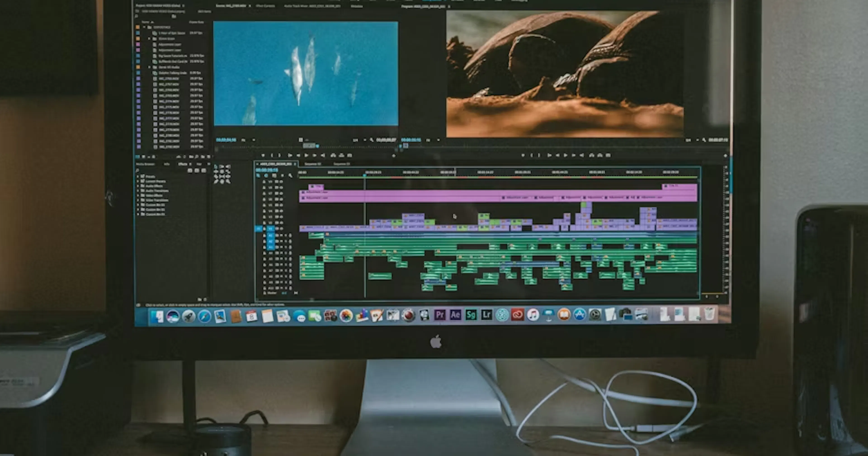Image resolution: width=868 pixels, height=456 pixels.
Task: Open the search magnifier in the Effects panel
Action: [x=137, y=170]
